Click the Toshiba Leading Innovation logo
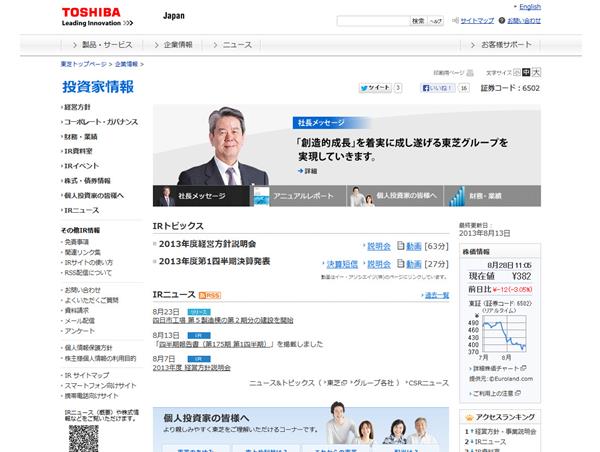The height and width of the screenshot is (452, 600). click(97, 17)
